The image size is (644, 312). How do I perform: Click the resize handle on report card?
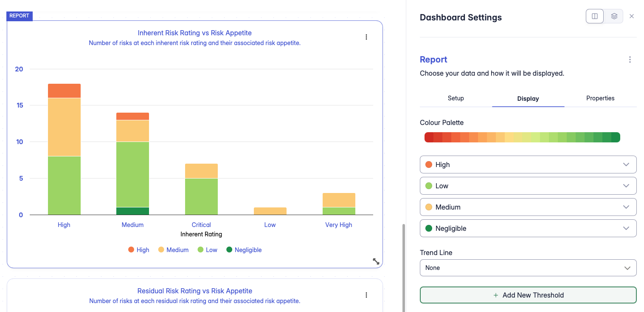click(x=376, y=261)
